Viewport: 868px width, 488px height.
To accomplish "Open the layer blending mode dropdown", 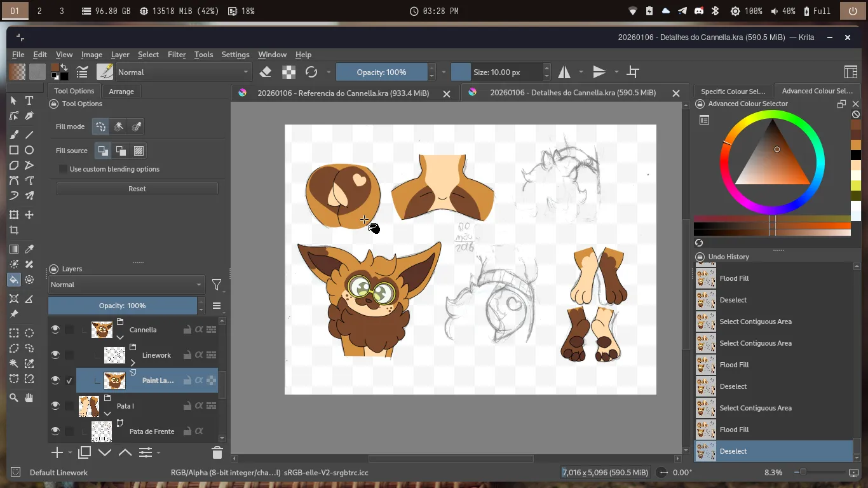I will [126, 285].
